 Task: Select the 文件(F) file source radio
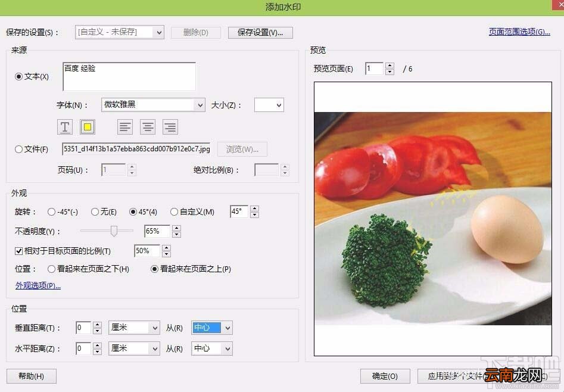click(x=18, y=149)
